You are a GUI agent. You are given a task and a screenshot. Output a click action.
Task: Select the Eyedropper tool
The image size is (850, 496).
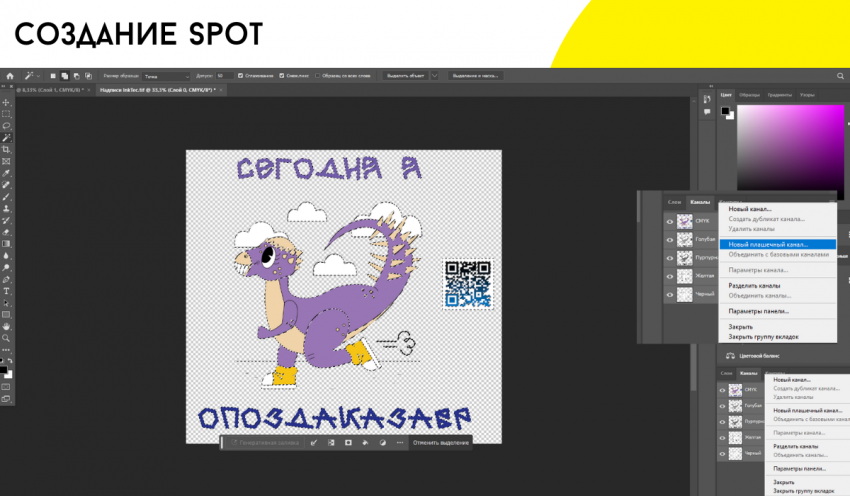coord(6,173)
